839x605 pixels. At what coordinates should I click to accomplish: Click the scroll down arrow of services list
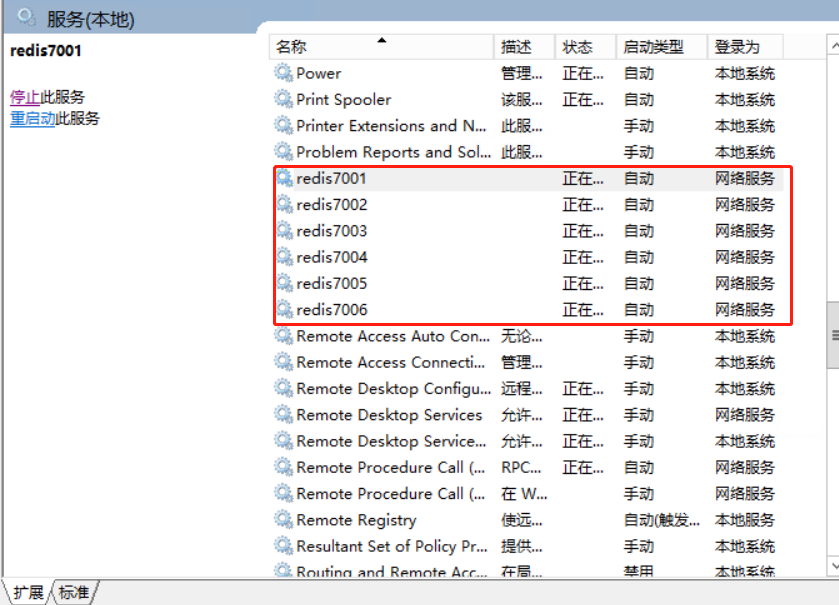tap(834, 565)
